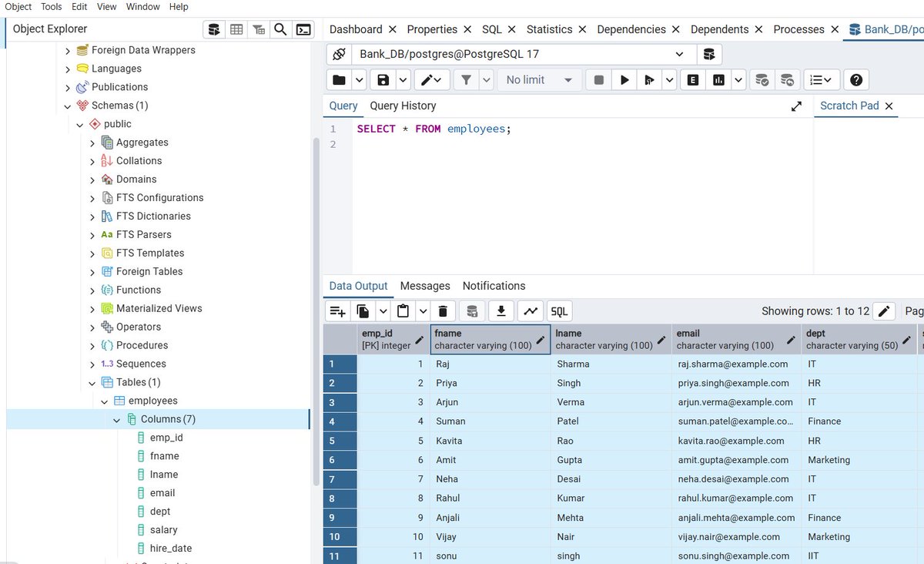Open the Tools menu
The width and height of the screenshot is (924, 564).
click(x=52, y=6)
